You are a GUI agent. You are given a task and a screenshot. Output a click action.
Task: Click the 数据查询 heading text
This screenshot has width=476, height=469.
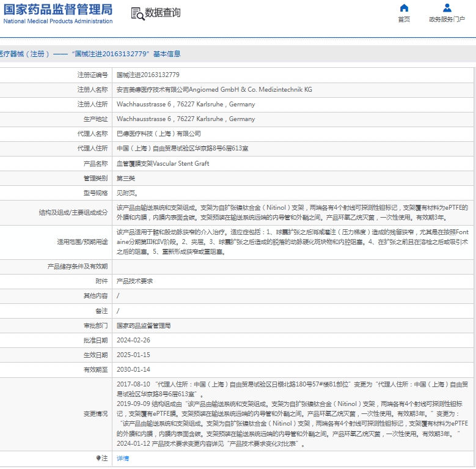[x=163, y=13]
